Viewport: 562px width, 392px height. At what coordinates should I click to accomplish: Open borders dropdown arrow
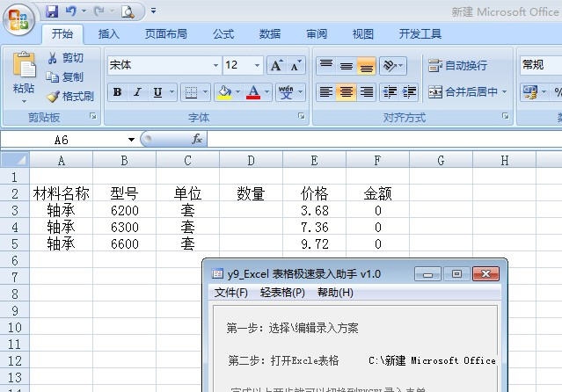(206, 92)
